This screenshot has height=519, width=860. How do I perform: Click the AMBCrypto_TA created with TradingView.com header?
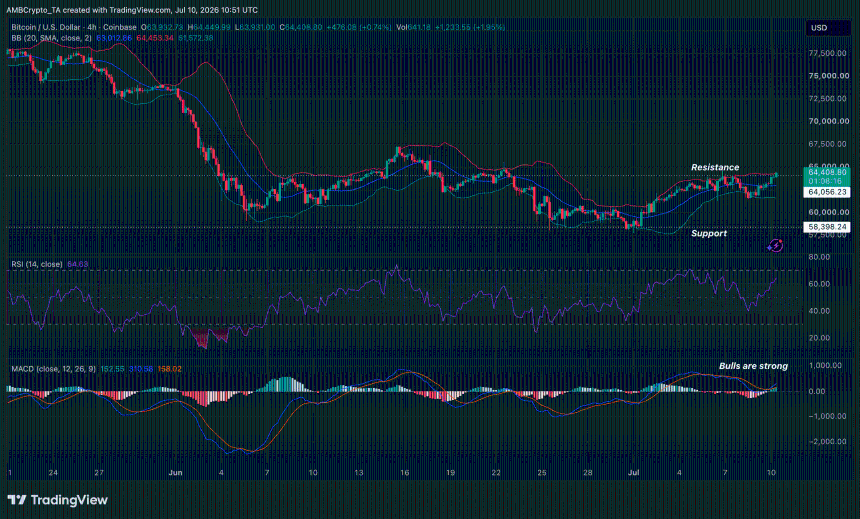pos(132,10)
